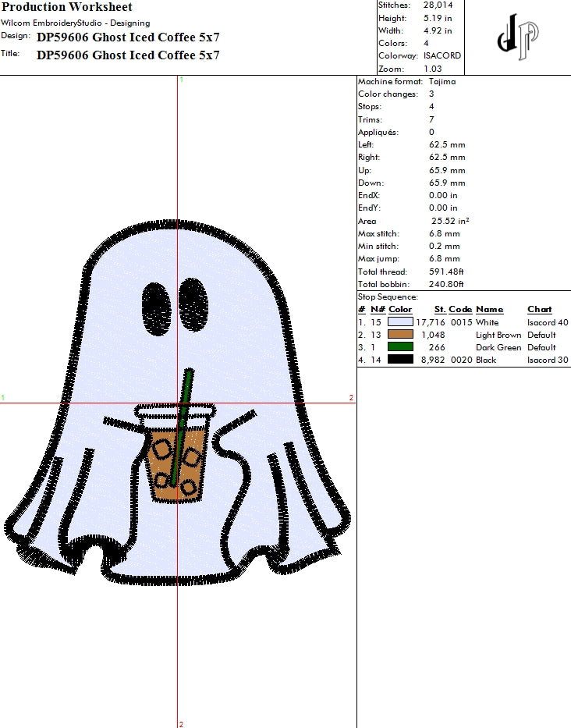Click the width value 4.92 in
The height and width of the screenshot is (728, 571).
point(438,30)
